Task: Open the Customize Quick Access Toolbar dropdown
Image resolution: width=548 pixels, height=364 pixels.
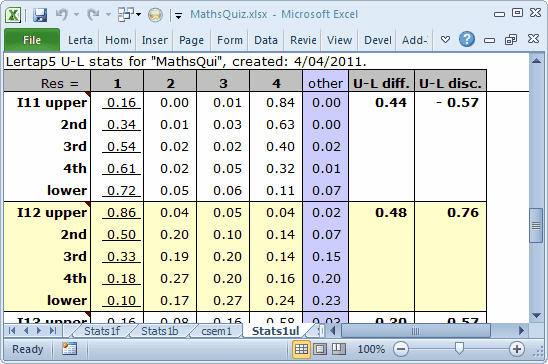Action: (178, 15)
